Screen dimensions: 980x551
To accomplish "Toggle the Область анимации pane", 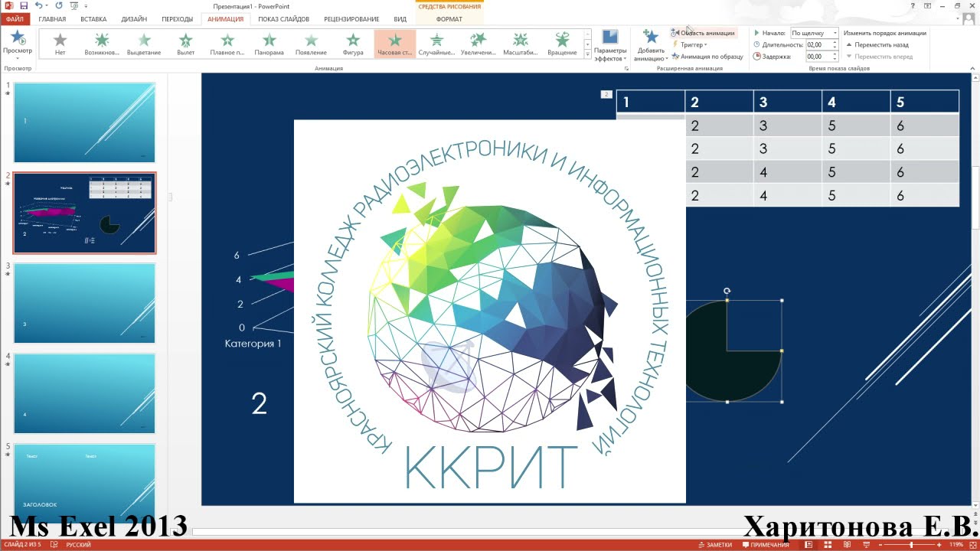I will pos(703,33).
